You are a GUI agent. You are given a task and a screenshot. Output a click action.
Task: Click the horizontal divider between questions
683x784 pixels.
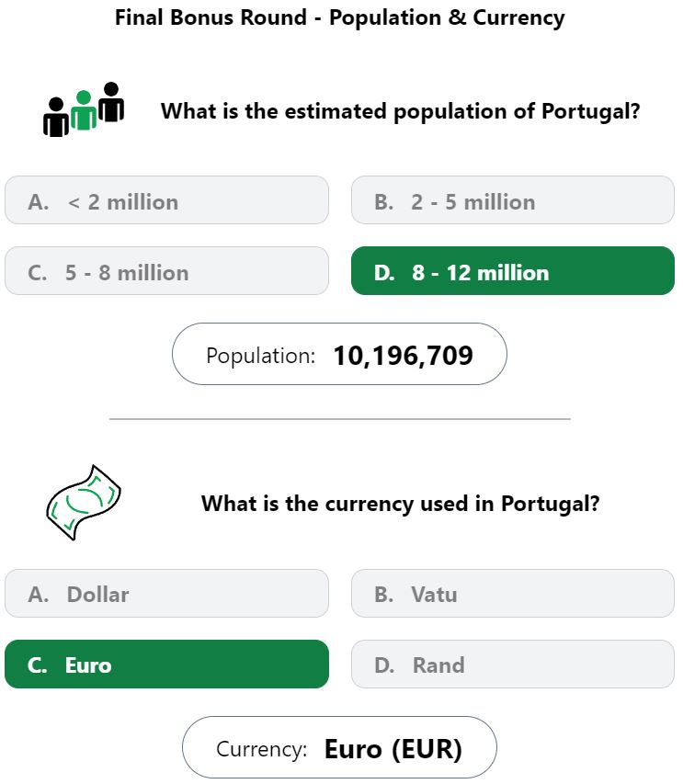click(x=340, y=419)
